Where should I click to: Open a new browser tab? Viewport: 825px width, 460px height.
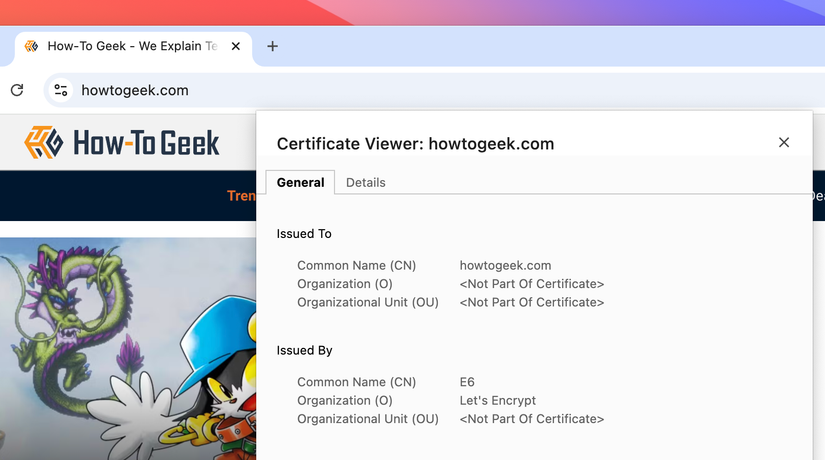pyautogui.click(x=272, y=46)
